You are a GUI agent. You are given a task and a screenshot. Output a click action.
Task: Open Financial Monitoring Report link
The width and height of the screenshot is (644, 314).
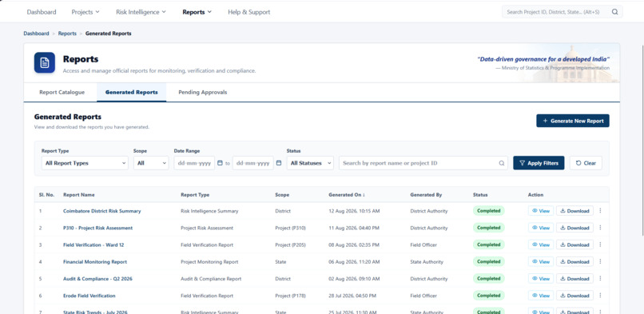tap(95, 261)
